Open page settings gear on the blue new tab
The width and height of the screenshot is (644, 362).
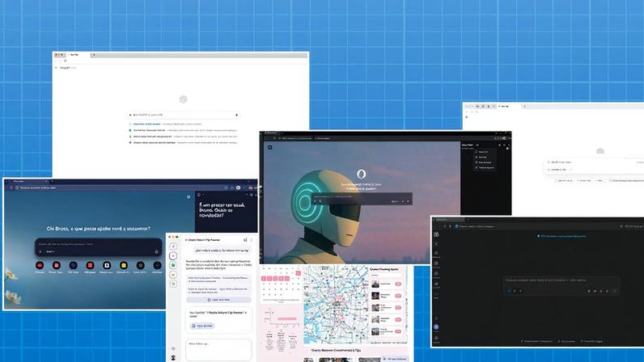pyautogui.click(x=189, y=196)
